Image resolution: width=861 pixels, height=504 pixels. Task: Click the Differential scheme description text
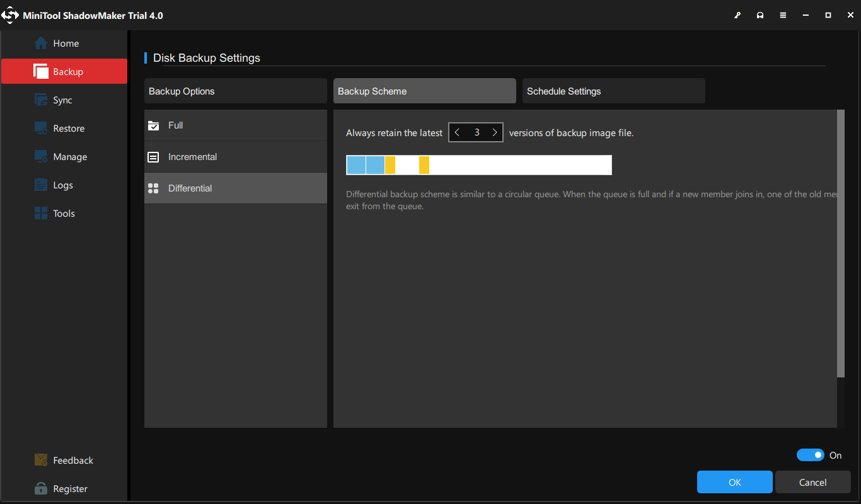click(592, 200)
